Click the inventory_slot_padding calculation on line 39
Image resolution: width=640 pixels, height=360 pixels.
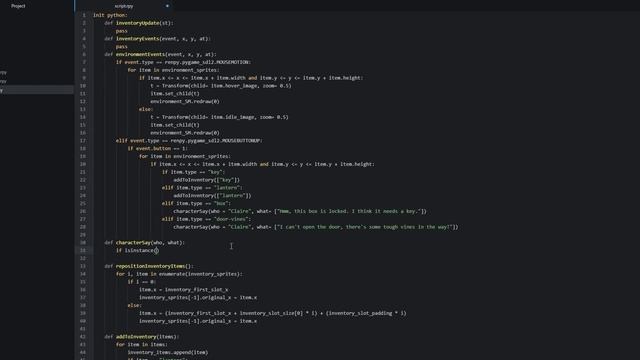point(273,313)
